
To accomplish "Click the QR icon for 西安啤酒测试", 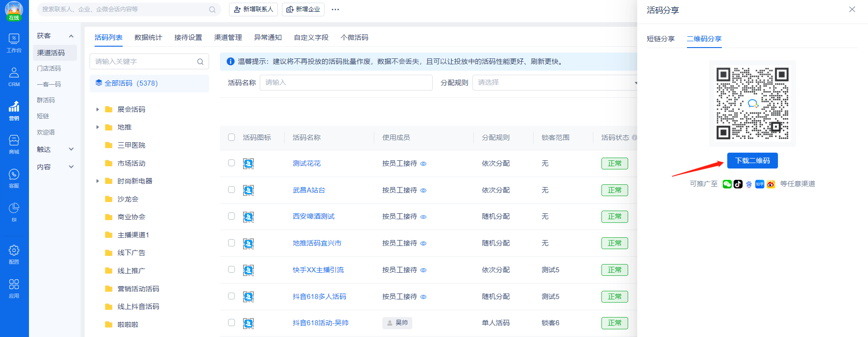I will click(248, 217).
